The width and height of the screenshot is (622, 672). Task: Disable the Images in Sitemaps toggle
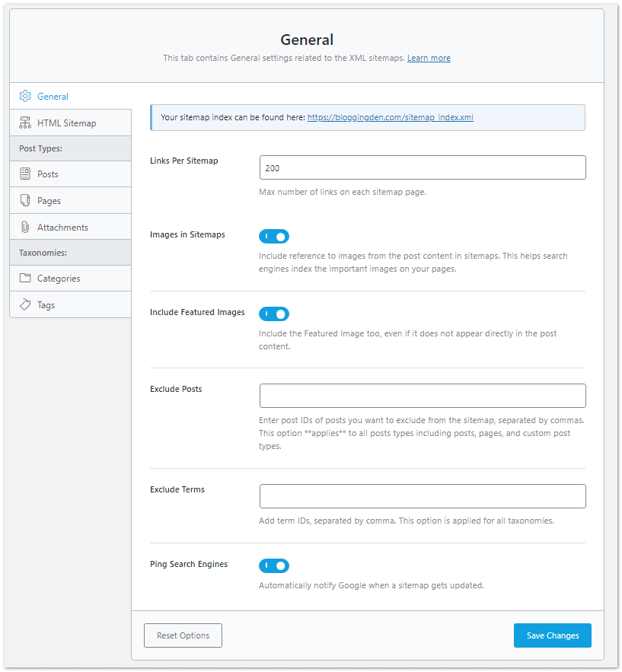[x=274, y=236]
